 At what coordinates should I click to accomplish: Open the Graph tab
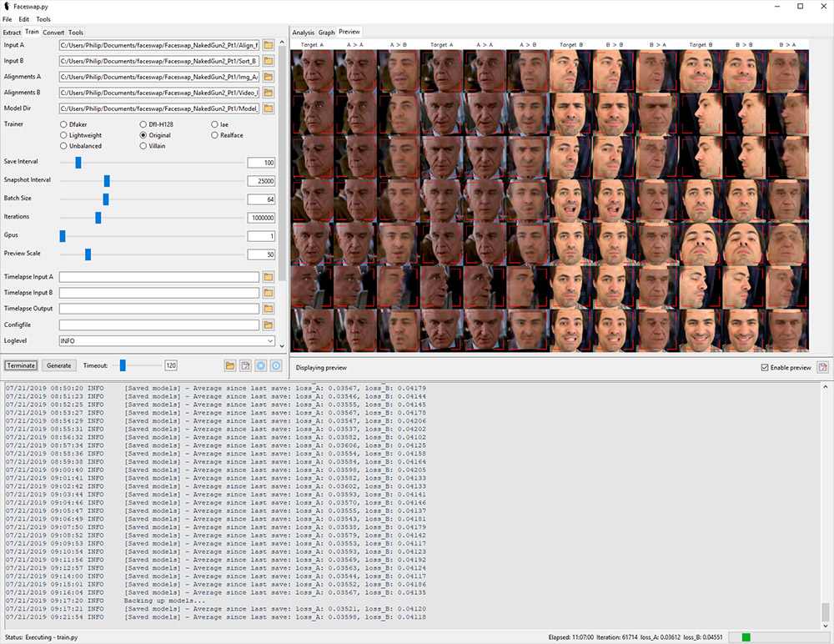(327, 33)
